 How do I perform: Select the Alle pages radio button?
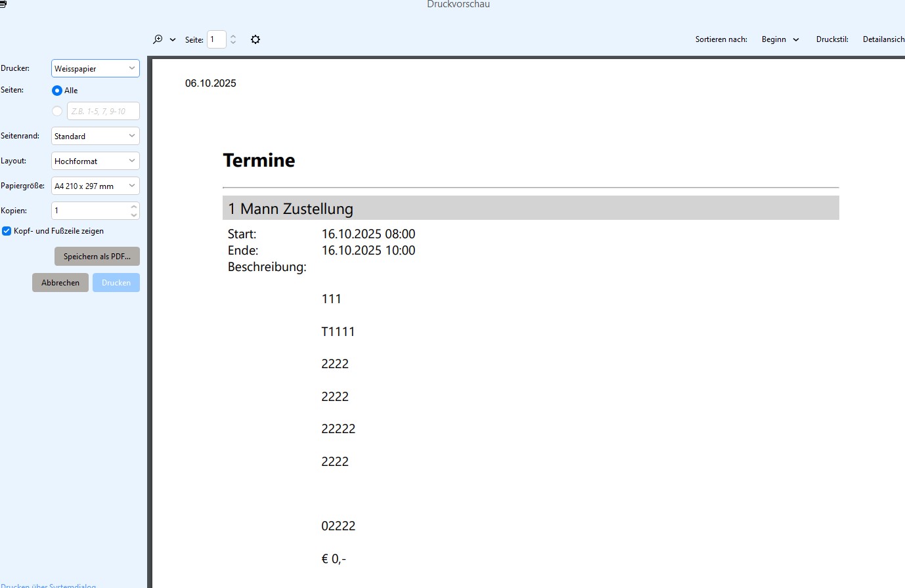[x=57, y=91]
